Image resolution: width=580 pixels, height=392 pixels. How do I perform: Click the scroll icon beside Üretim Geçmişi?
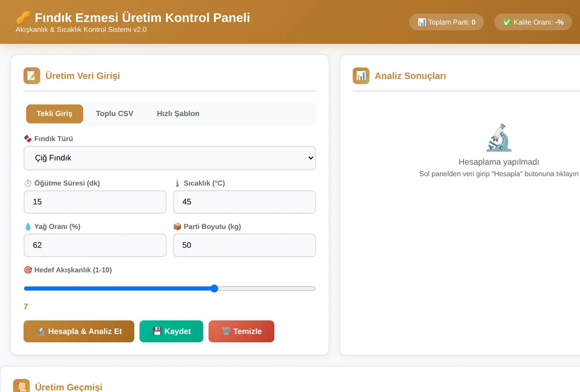[x=21, y=387]
